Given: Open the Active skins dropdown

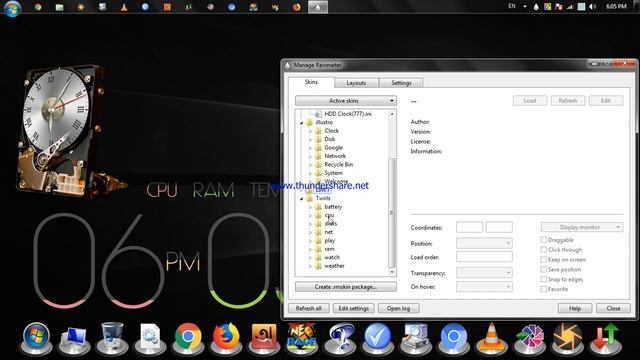Looking at the screenshot, I should 346,100.
